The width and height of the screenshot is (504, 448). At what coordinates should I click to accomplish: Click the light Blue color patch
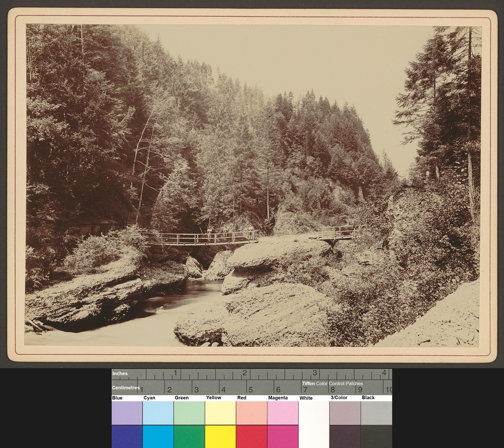(x=127, y=413)
